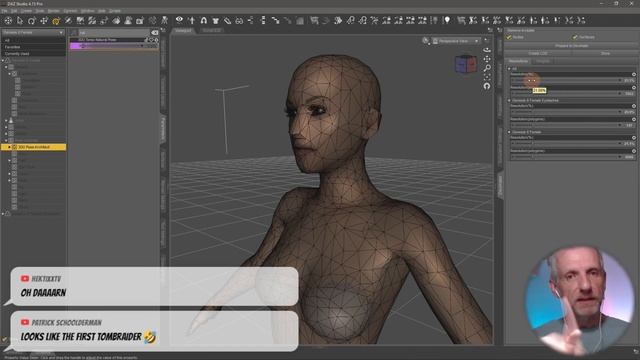The width and height of the screenshot is (640, 360).
Task: Click the Genesis 8 Female Resolution percent slider
Action: tap(566, 144)
